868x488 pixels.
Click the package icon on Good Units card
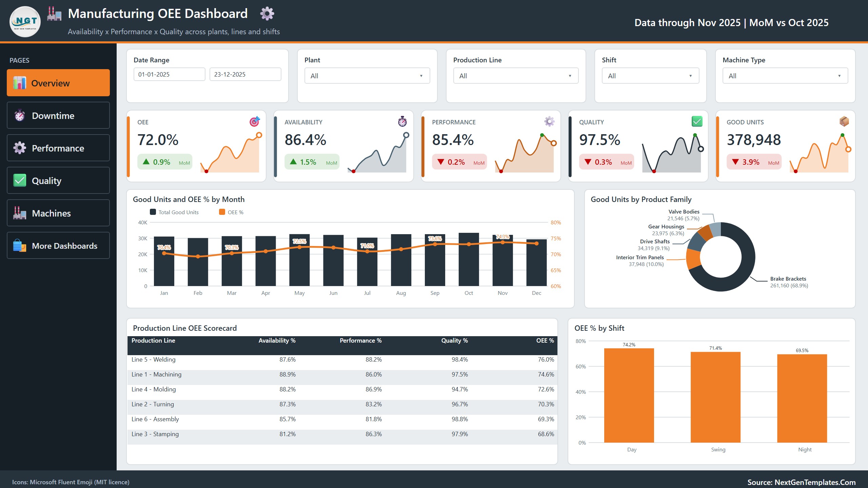[844, 121]
